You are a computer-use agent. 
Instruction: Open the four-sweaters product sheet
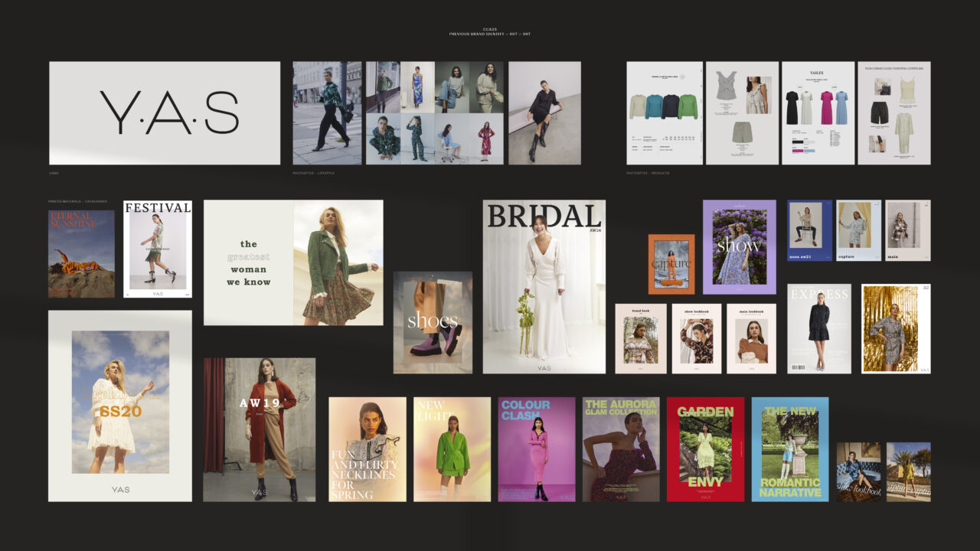tap(665, 113)
